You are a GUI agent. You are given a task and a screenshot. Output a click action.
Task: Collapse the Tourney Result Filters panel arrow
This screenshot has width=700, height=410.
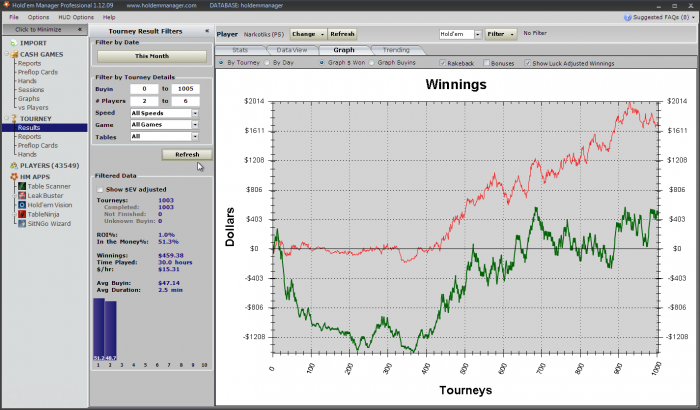tap(207, 31)
